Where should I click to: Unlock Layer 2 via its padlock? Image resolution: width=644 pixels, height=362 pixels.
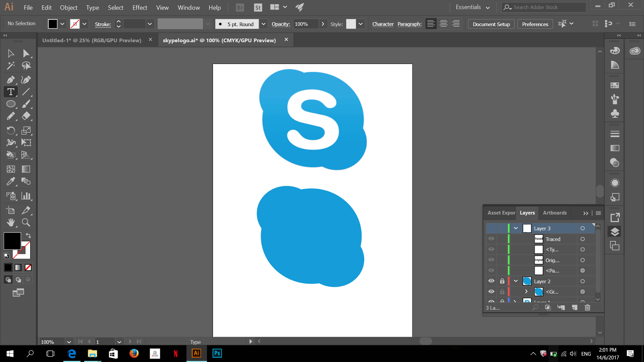pos(502,281)
